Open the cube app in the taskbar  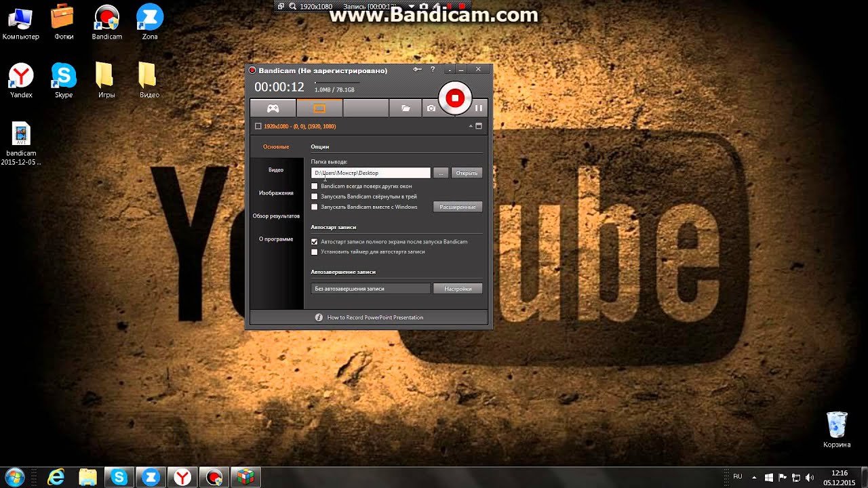coord(246,477)
